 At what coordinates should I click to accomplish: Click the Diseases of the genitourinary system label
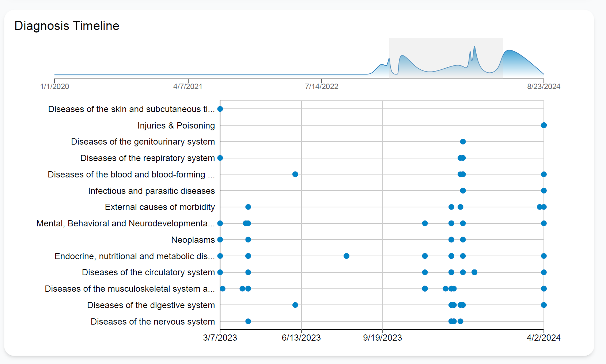(x=143, y=142)
